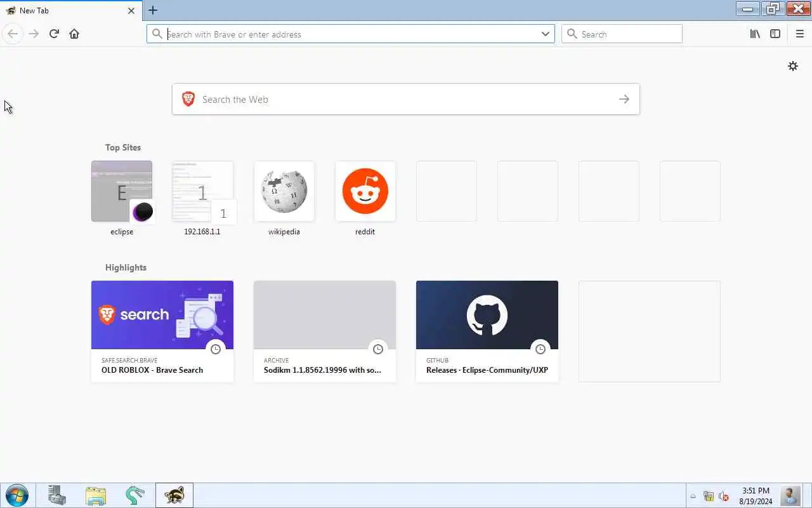
Task: Open the OLD ROBLOX - Brave Search highlight
Action: (x=162, y=331)
